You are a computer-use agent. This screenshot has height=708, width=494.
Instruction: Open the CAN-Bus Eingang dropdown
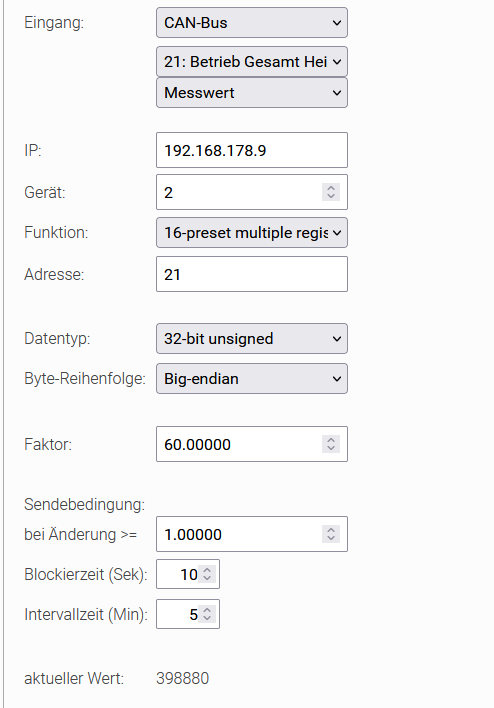click(252, 23)
